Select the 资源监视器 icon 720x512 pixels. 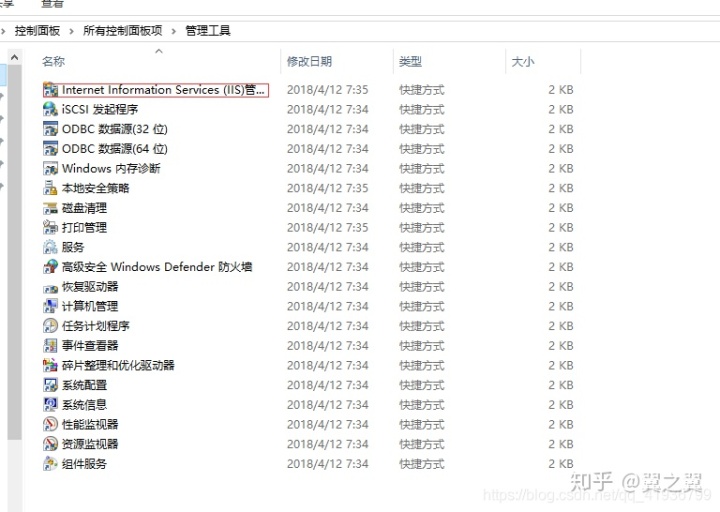click(x=51, y=444)
